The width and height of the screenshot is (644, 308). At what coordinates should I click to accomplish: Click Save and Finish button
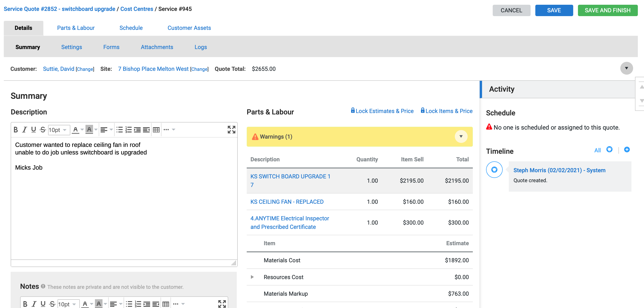[x=607, y=10]
